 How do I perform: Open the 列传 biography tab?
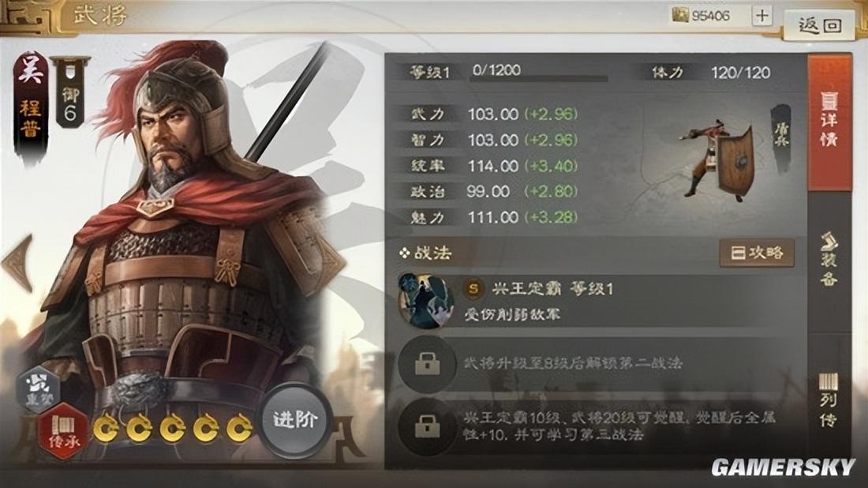829,400
